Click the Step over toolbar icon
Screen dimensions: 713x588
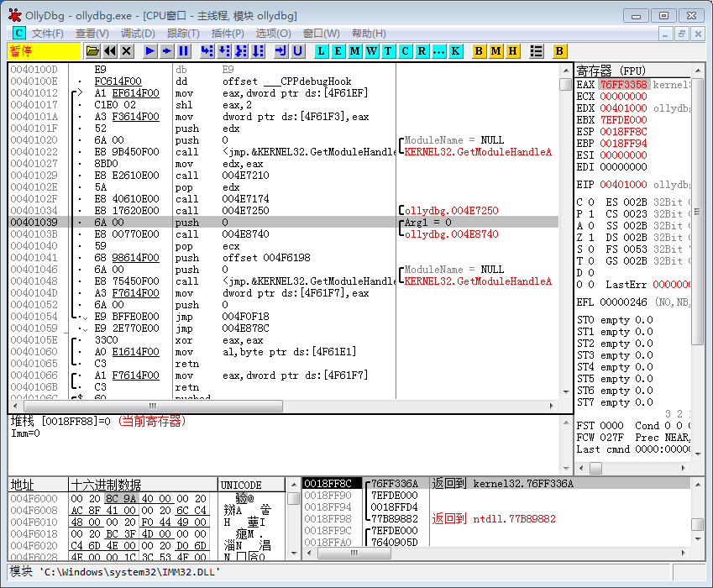pyautogui.click(x=224, y=51)
